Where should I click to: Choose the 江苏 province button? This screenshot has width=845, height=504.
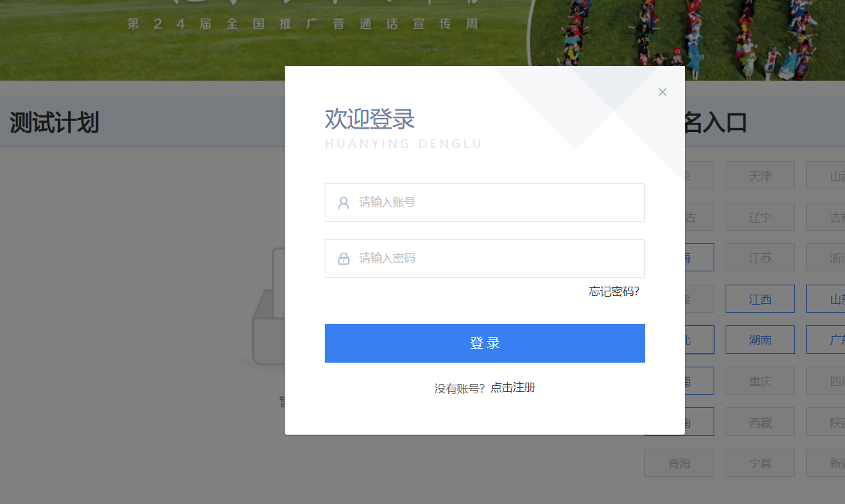point(760,258)
